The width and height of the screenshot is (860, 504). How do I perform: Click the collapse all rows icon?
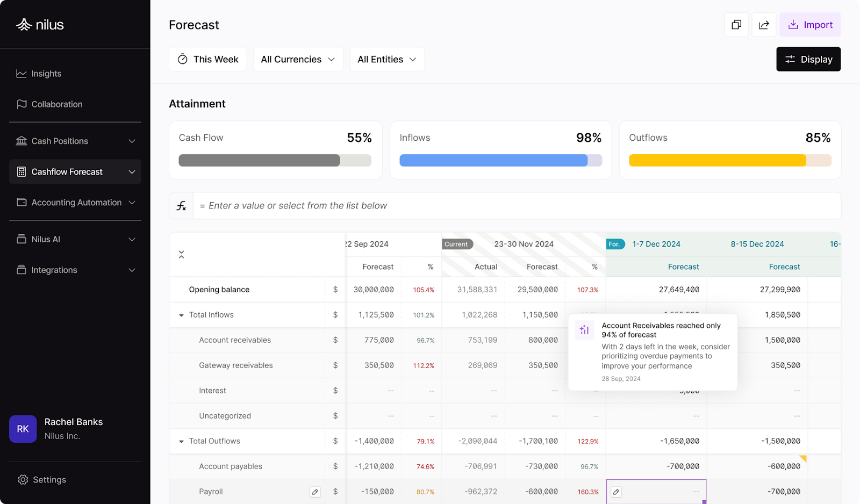point(182,255)
